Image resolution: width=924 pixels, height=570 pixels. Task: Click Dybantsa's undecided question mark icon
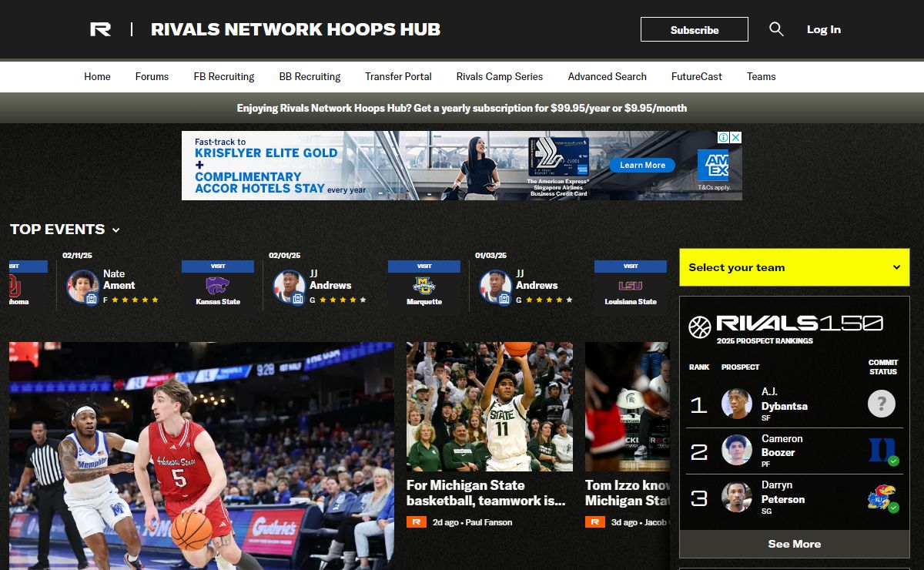[882, 404]
